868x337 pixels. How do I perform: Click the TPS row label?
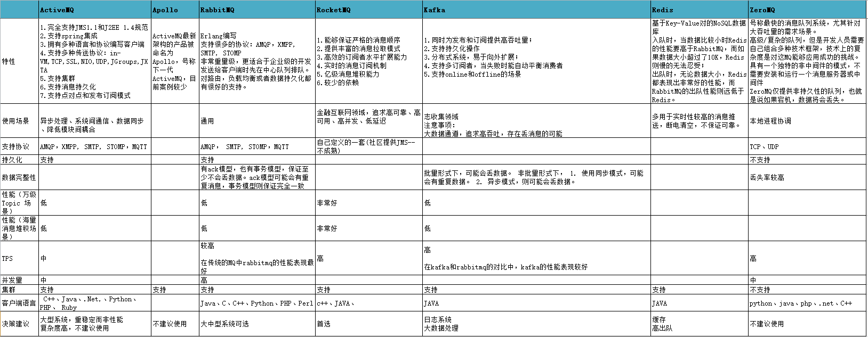click(x=20, y=258)
